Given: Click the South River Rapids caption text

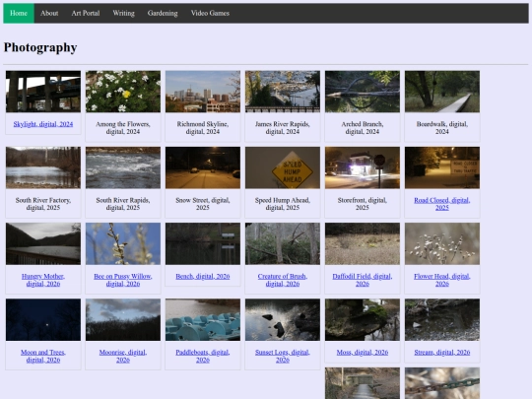Looking at the screenshot, I should pos(123,204).
